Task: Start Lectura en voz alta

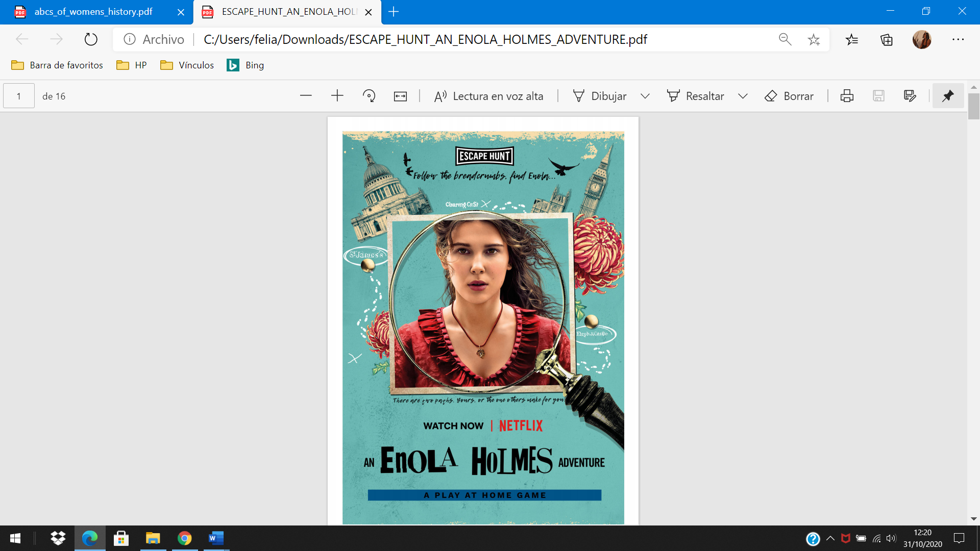Action: pyautogui.click(x=488, y=96)
